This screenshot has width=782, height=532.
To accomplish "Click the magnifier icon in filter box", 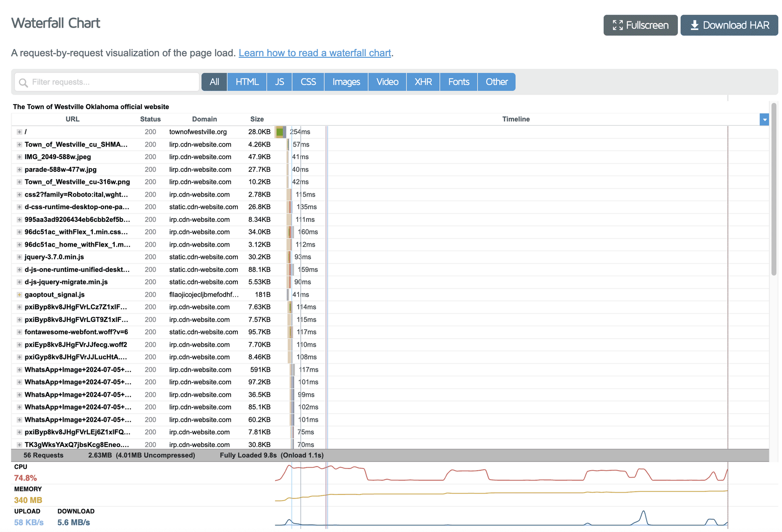I will tap(24, 83).
